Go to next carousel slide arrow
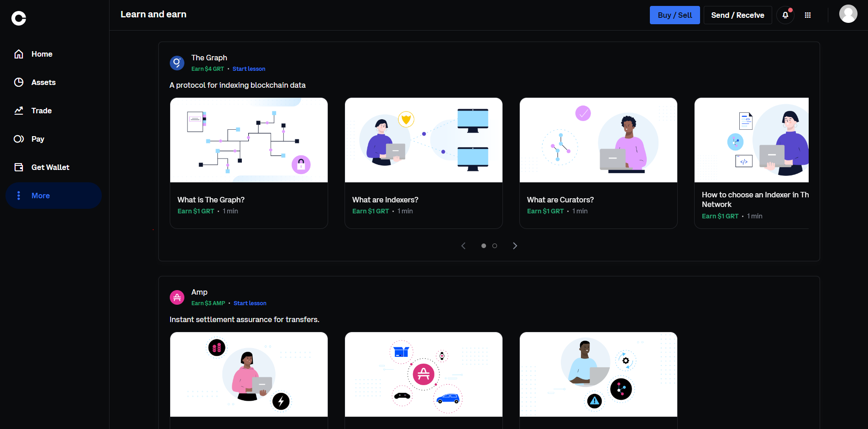 pyautogui.click(x=515, y=246)
